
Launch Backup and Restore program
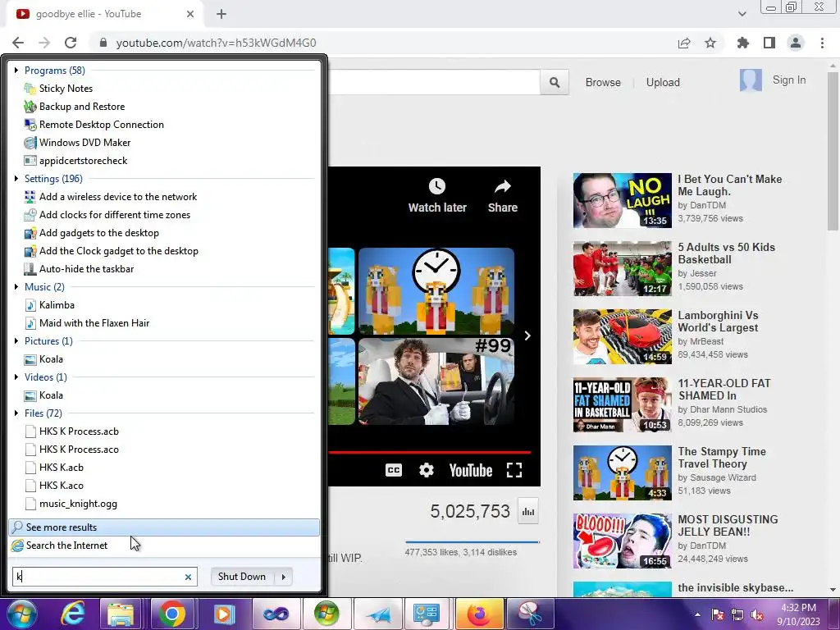(75, 107)
